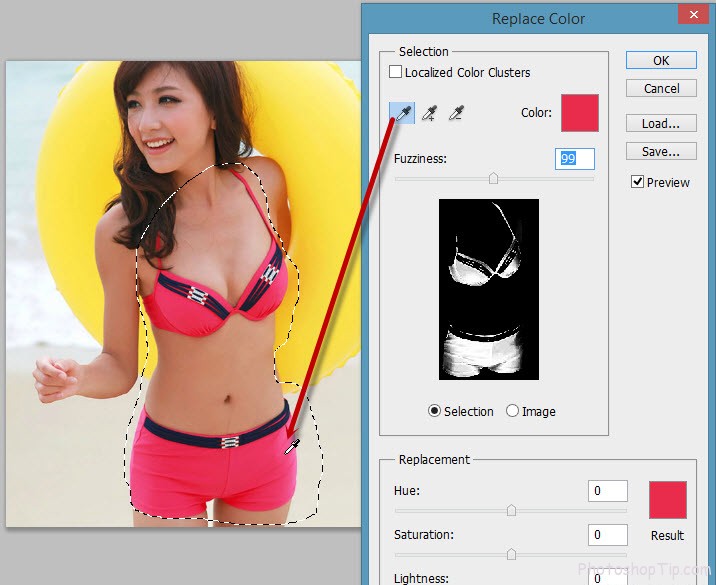Open the Load... dialog button
Viewport: 716px width, 585px height.
pyautogui.click(x=661, y=123)
